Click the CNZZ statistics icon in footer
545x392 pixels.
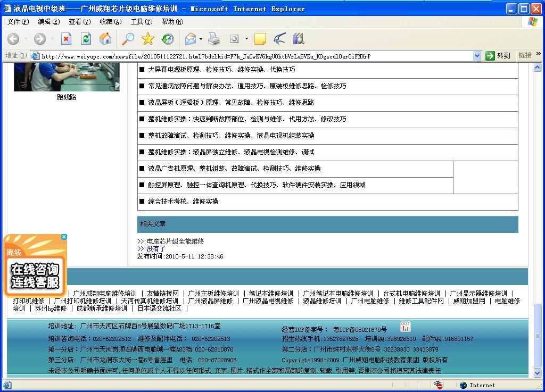click(x=406, y=327)
